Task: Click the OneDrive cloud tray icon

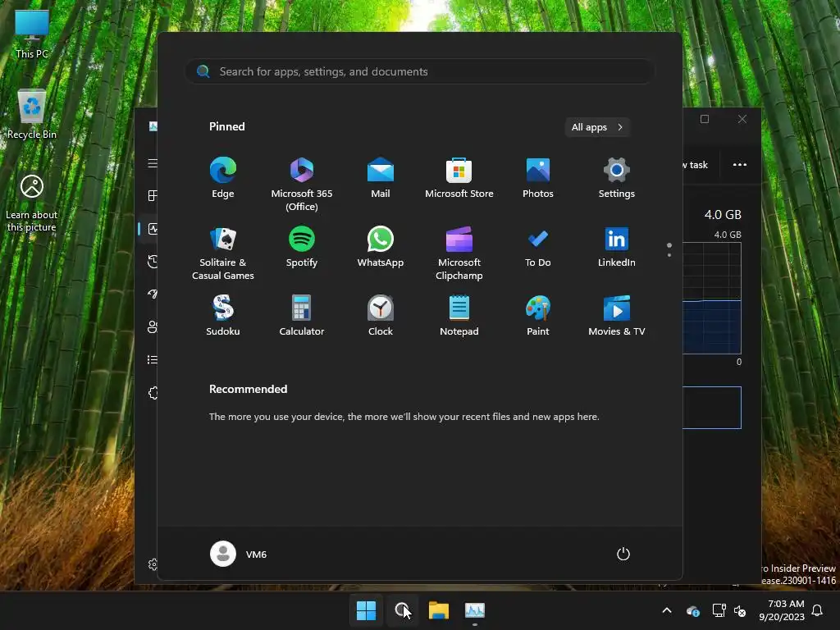Action: tap(693, 610)
